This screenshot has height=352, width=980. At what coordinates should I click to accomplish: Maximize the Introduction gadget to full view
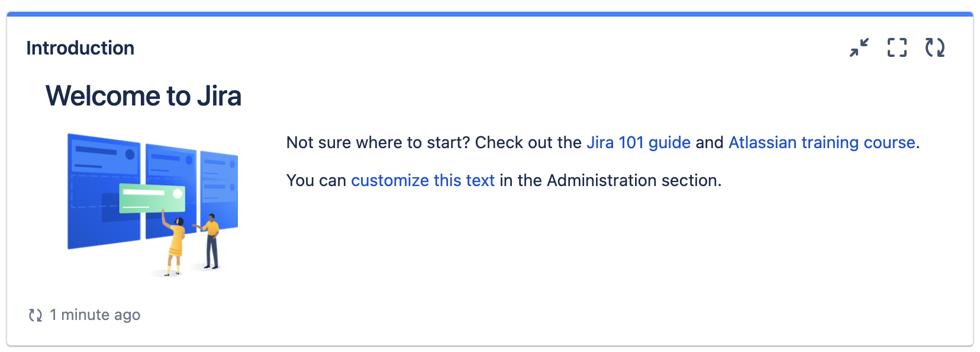[x=897, y=47]
